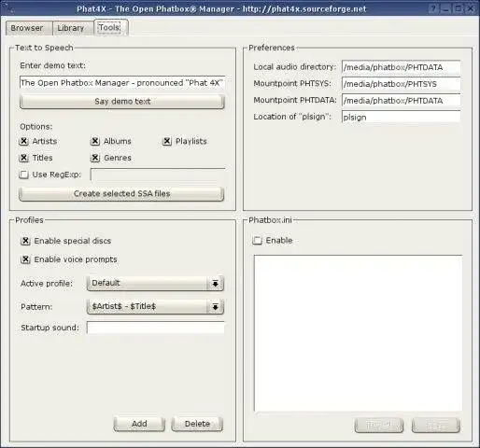This screenshot has width=480, height=448.
Task: Select the Tools tab
Action: 111,27
